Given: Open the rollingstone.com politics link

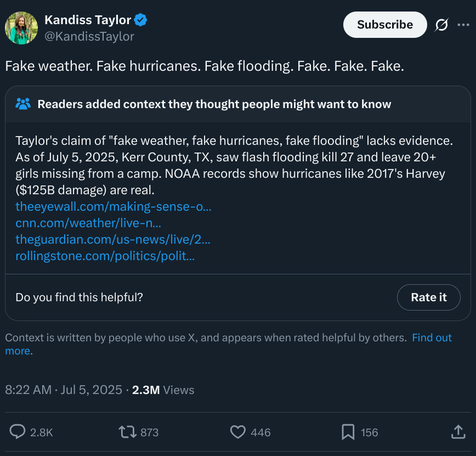Looking at the screenshot, I should [x=105, y=256].
